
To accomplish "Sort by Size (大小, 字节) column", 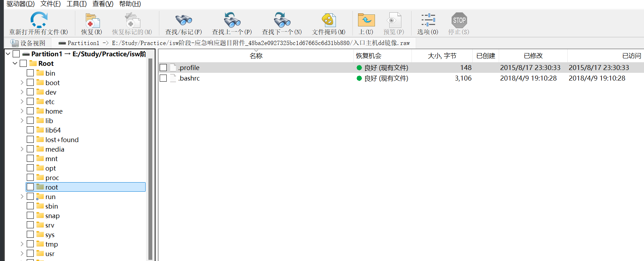I will point(442,56).
